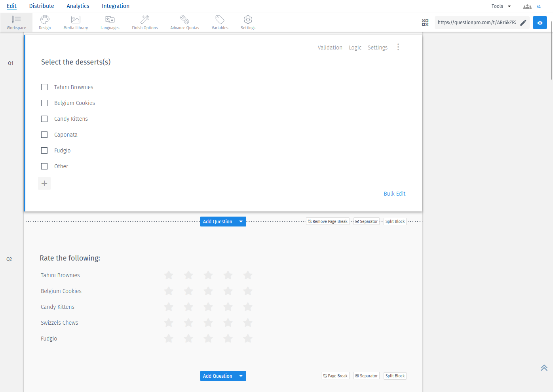This screenshot has width=553, height=392.
Task: Preview the survey with the eye button
Action: (540, 23)
